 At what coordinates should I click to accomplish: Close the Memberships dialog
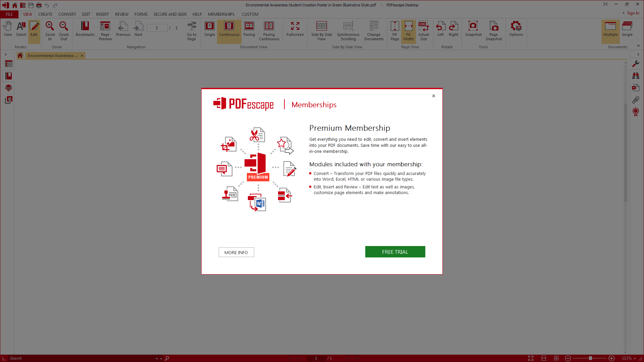(x=434, y=96)
